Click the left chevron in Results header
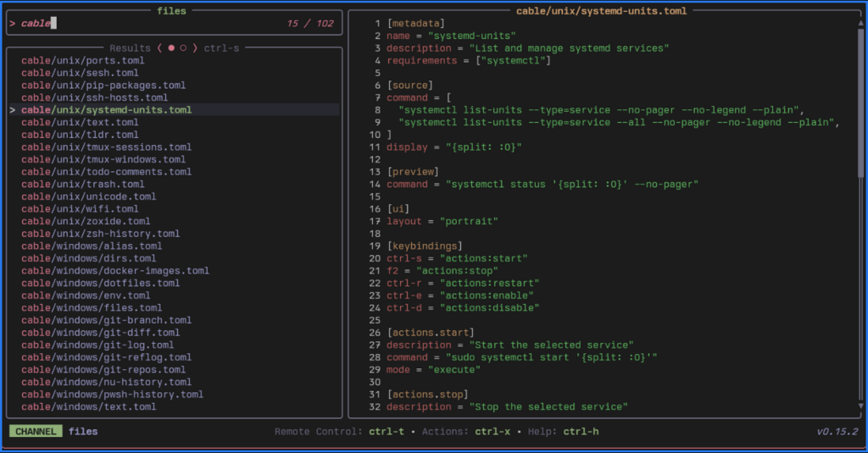This screenshot has height=453, width=868. pos(159,48)
